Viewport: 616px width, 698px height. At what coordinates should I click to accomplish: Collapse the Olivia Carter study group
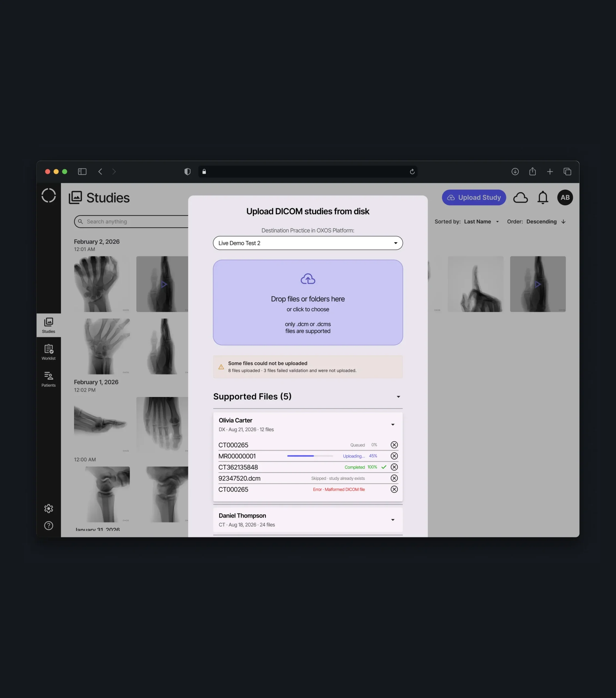pos(393,425)
